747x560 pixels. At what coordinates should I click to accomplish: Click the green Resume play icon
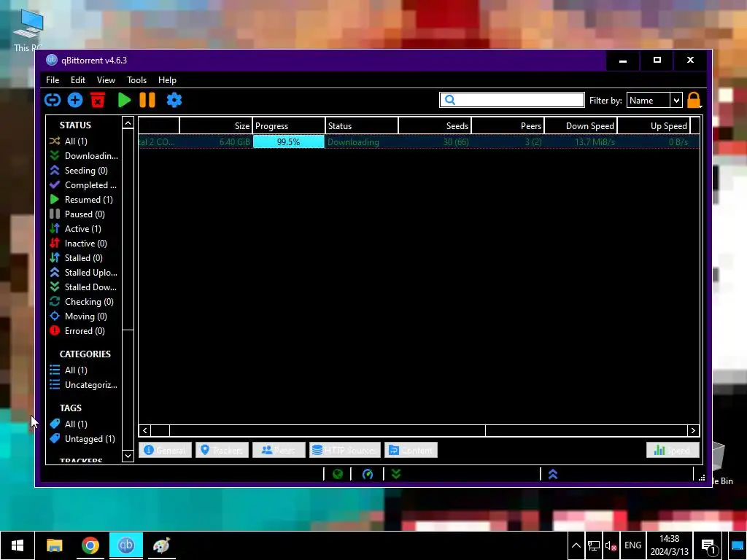[x=124, y=100]
